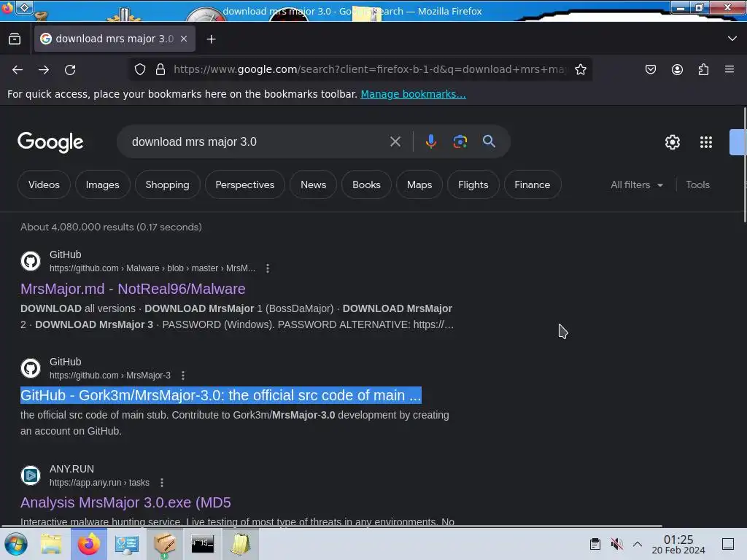Search by image with Google Lens
This screenshot has height=560, width=747.
coord(460,141)
